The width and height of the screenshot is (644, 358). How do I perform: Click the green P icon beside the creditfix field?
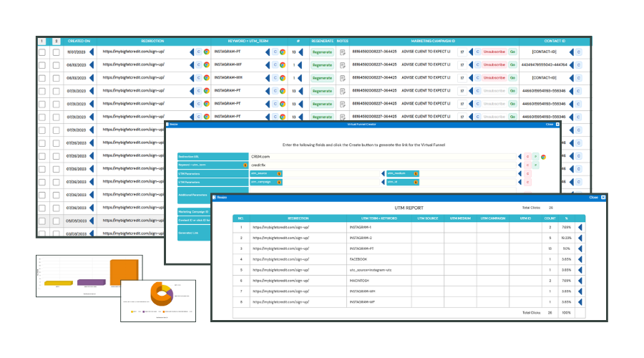pos(535,165)
